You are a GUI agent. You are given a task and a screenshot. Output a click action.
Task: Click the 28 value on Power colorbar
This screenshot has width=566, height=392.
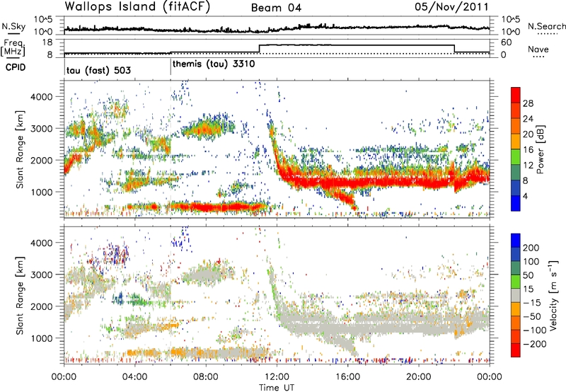click(x=528, y=103)
